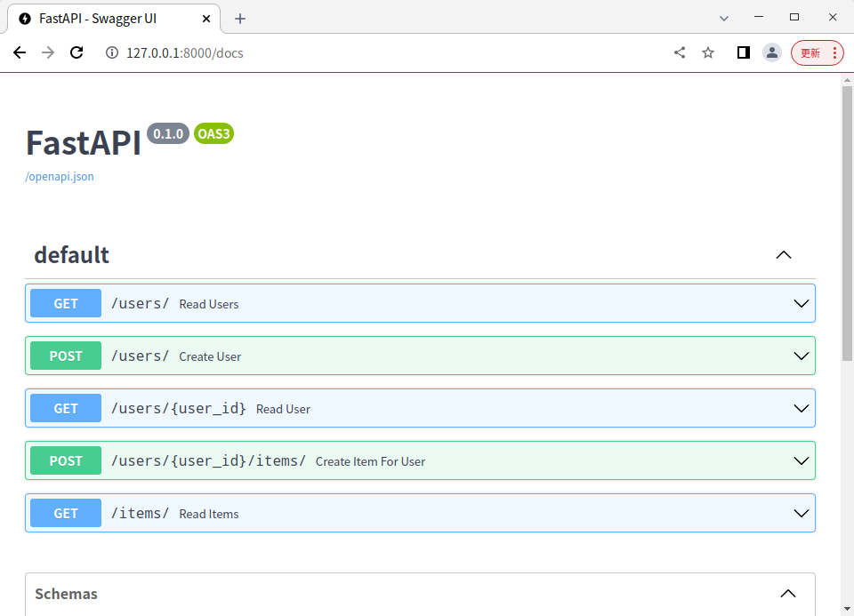The image size is (854, 616).
Task: Open the user profile avatar icon
Action: pyautogui.click(x=771, y=52)
